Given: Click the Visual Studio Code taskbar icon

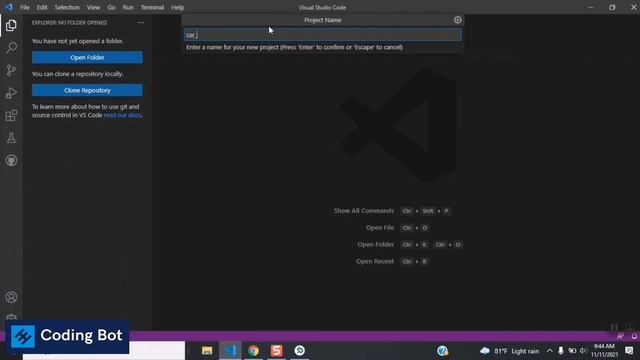Looking at the screenshot, I should 230,351.
